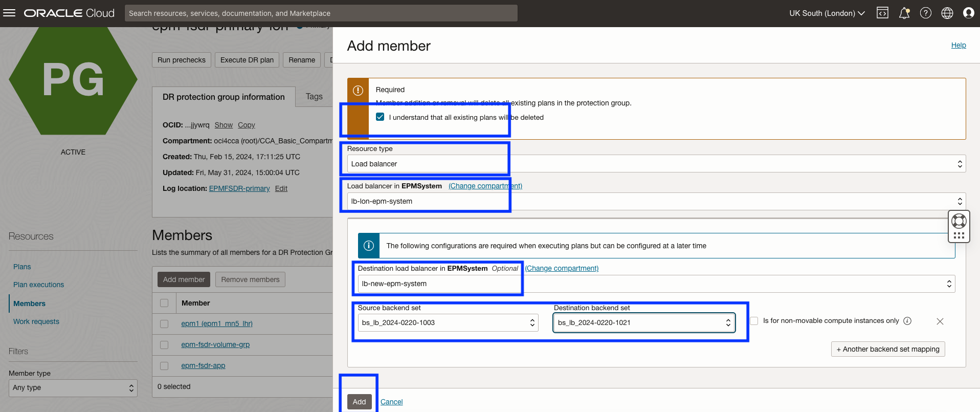Click the life-ring support widget icon
The image size is (980, 412).
click(x=959, y=221)
